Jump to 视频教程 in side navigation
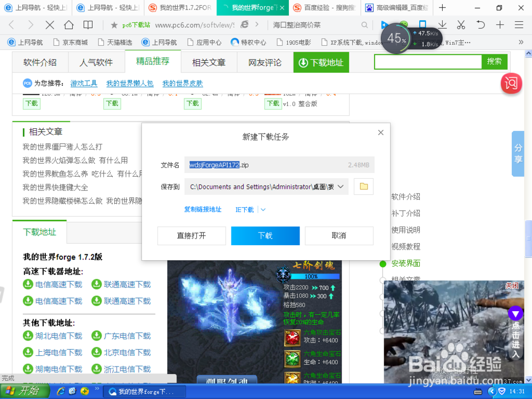 coord(406,247)
